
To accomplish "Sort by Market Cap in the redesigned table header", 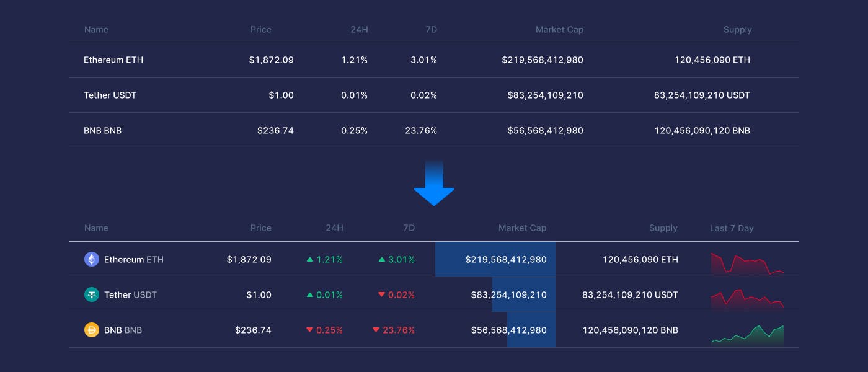I will coord(523,228).
